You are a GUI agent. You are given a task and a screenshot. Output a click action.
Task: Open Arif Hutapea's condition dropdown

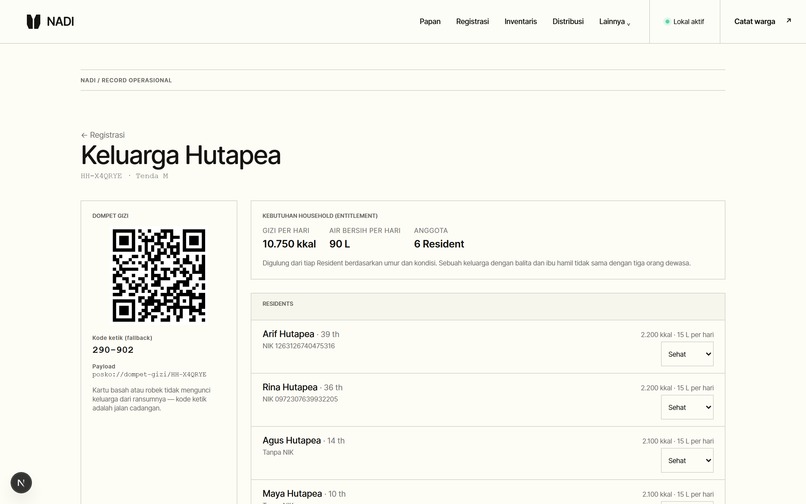tap(687, 354)
